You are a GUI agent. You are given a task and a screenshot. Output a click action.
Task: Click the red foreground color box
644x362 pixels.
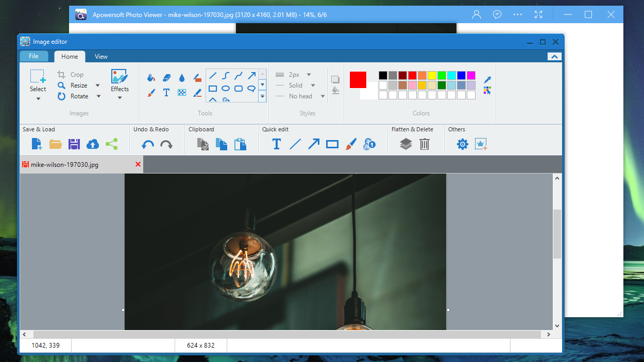358,80
